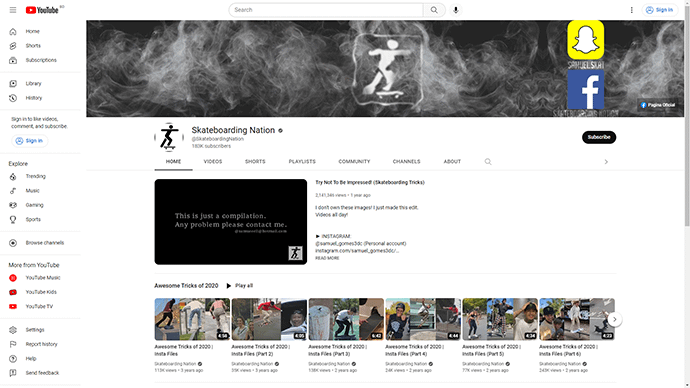The image size is (690, 388).
Task: Click Sign in button in sidebar
Action: coord(30,141)
